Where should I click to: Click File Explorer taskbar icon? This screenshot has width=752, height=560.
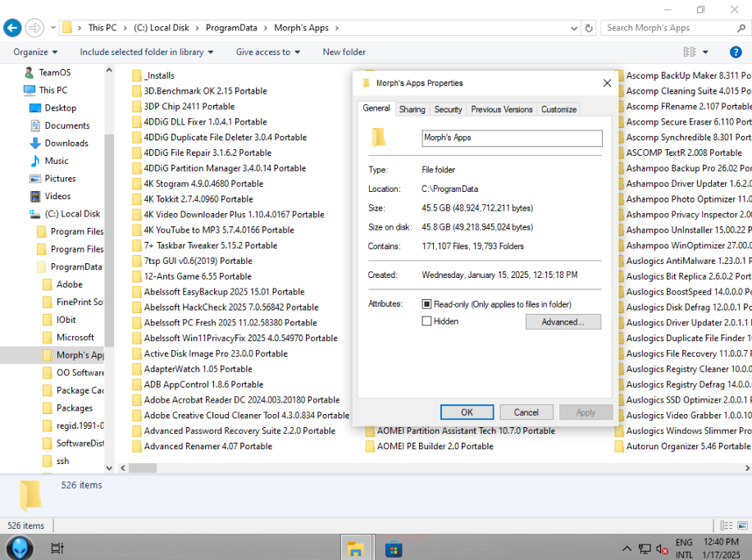(x=355, y=548)
